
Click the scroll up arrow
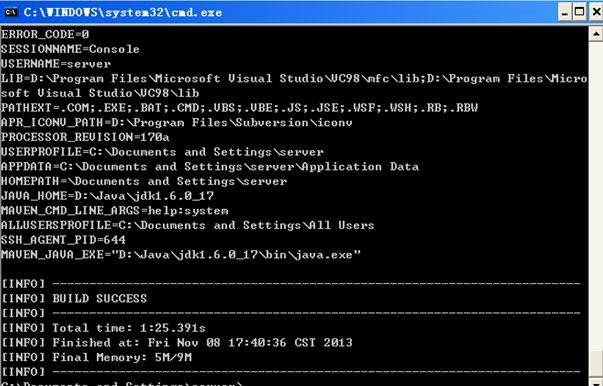point(596,34)
